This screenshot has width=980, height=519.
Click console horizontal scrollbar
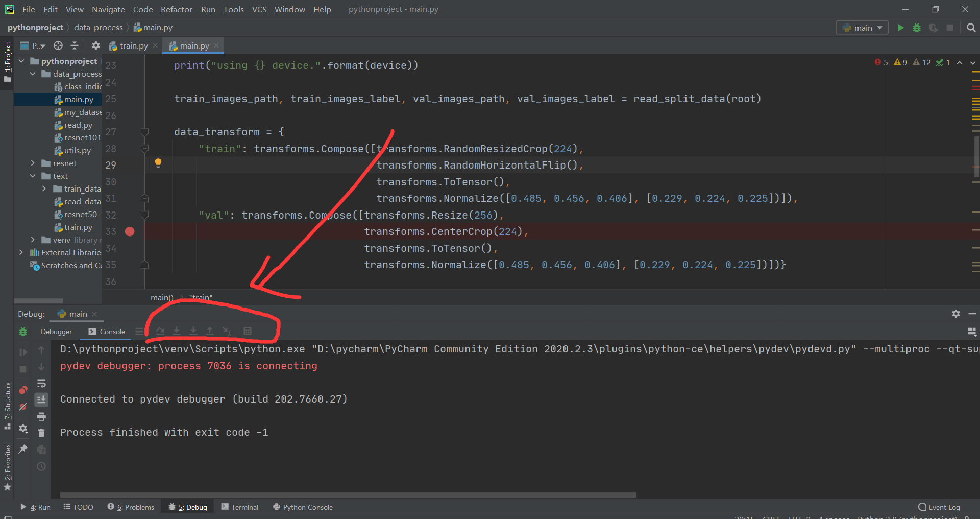(348, 494)
